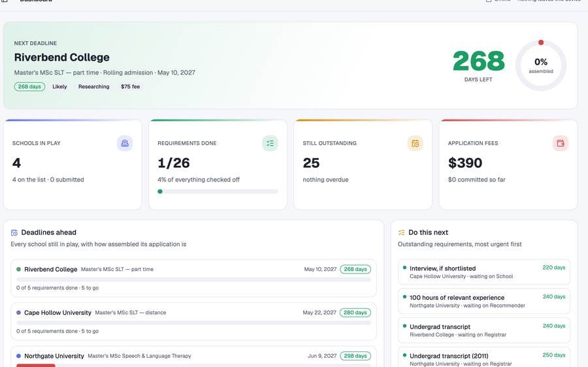Open Undergrad transcript task for Riverbend College
Viewport: 588px width, 367px height.
coord(484,330)
